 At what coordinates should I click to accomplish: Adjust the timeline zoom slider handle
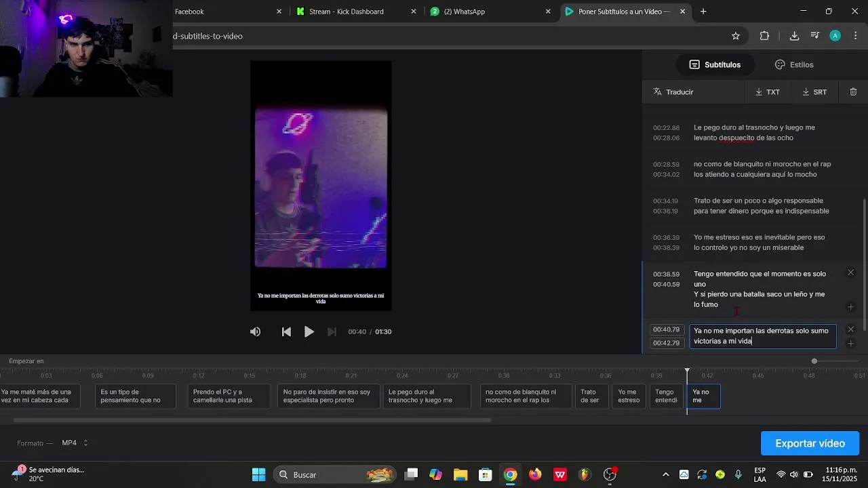click(814, 361)
